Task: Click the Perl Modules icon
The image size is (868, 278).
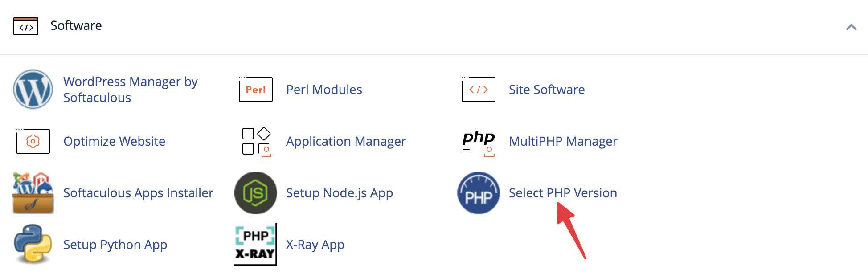Action: [x=255, y=90]
